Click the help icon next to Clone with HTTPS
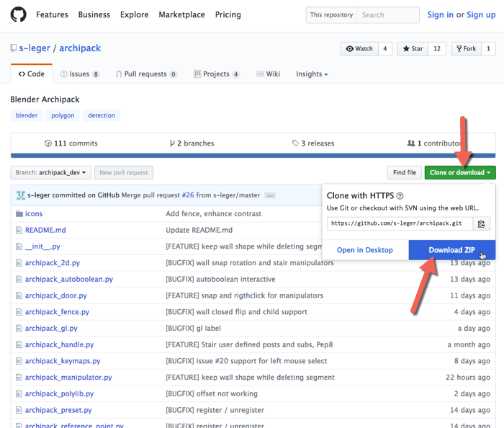504x428 pixels. [x=400, y=196]
